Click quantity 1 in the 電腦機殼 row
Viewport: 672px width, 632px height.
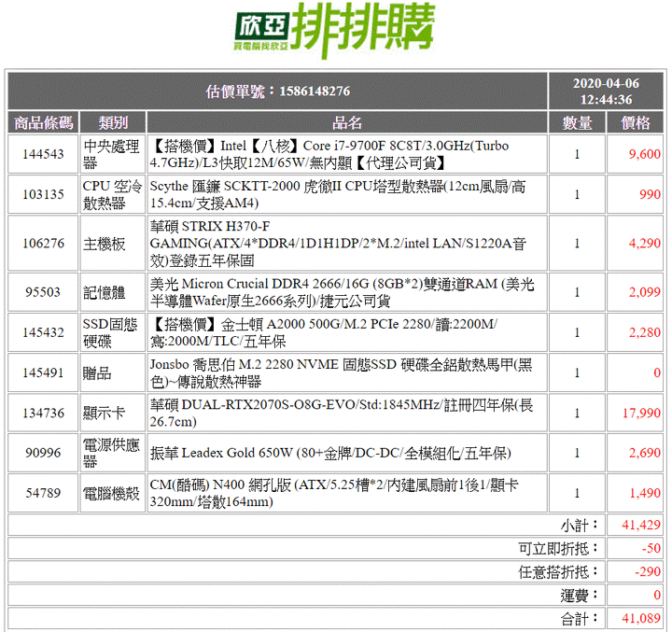(x=577, y=493)
